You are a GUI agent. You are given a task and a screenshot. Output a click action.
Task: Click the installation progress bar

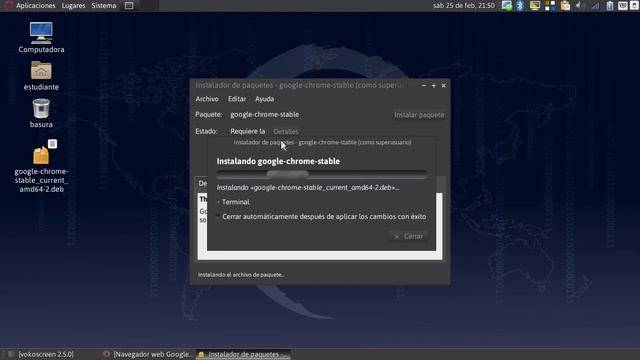click(322, 175)
